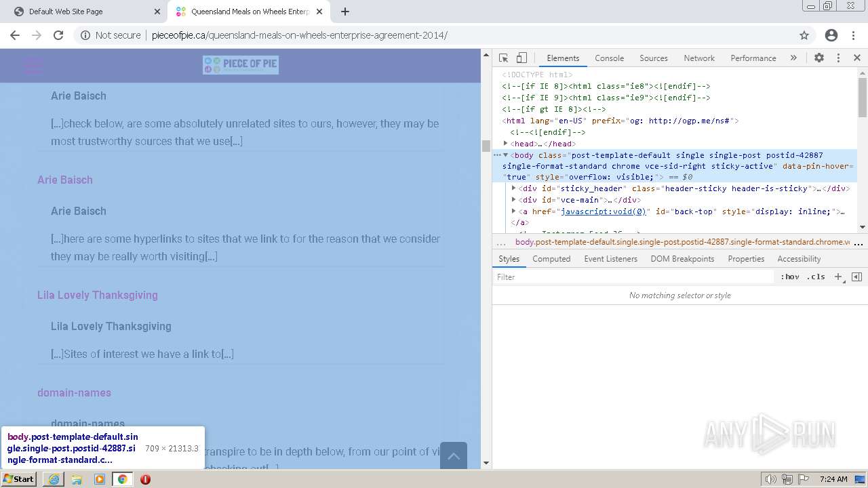Open the Chrome profile icon
The image size is (868, 488).
click(831, 35)
